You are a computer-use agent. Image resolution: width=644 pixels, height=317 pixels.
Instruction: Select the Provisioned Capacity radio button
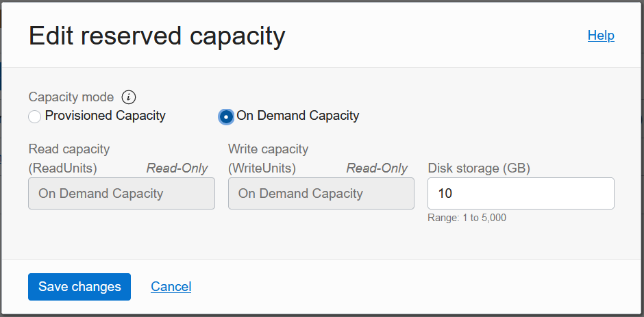(34, 117)
